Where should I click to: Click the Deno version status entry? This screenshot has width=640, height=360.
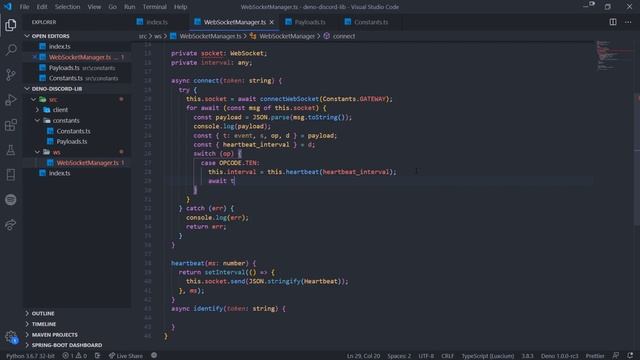pyautogui.click(x=560, y=356)
